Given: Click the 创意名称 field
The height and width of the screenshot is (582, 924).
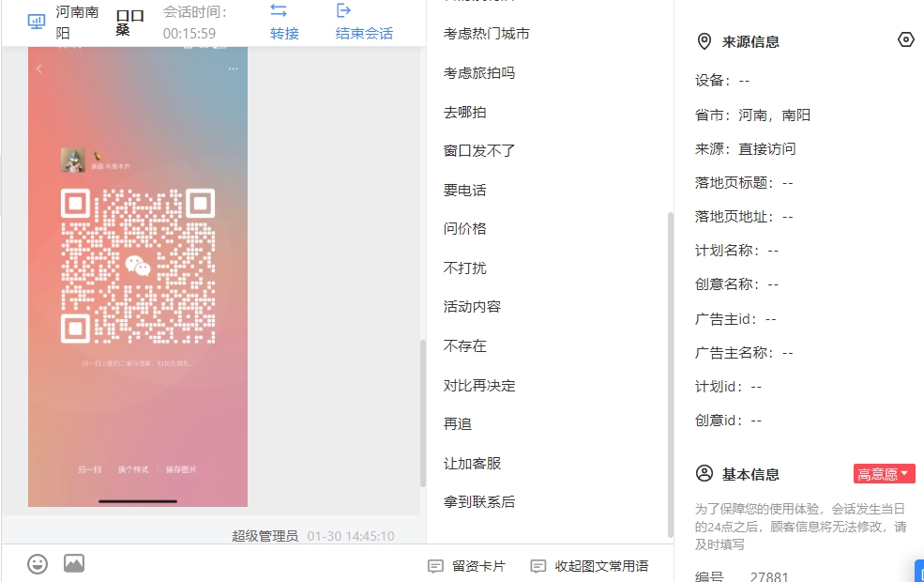Looking at the screenshot, I should coord(736,284).
